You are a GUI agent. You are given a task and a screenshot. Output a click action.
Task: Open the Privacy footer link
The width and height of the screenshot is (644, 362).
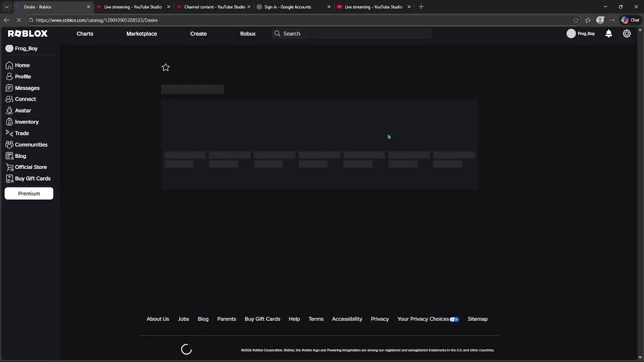(x=380, y=319)
